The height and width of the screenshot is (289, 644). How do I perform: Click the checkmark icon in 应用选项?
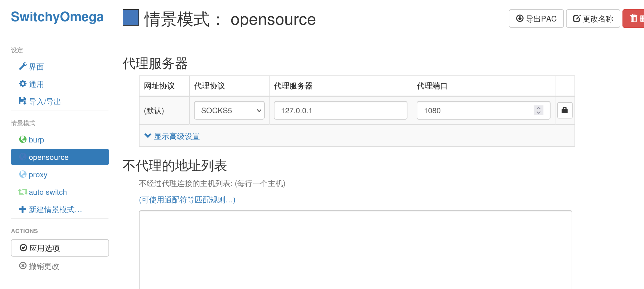[x=23, y=248]
